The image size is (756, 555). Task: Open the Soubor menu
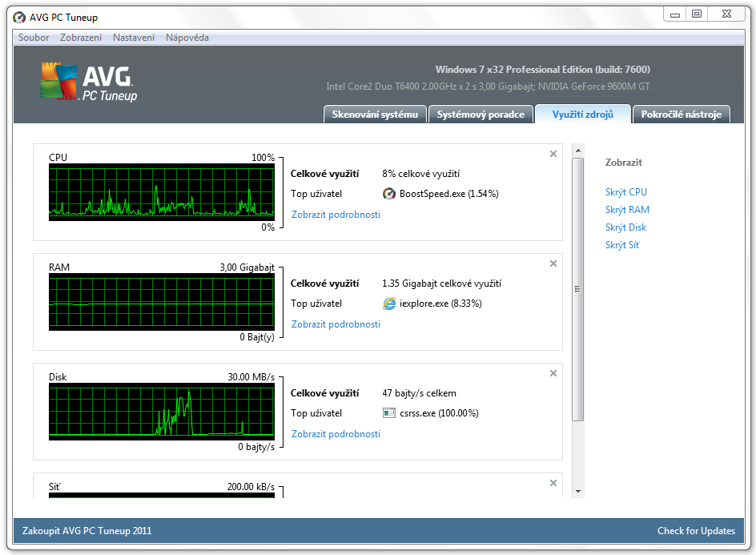34,38
